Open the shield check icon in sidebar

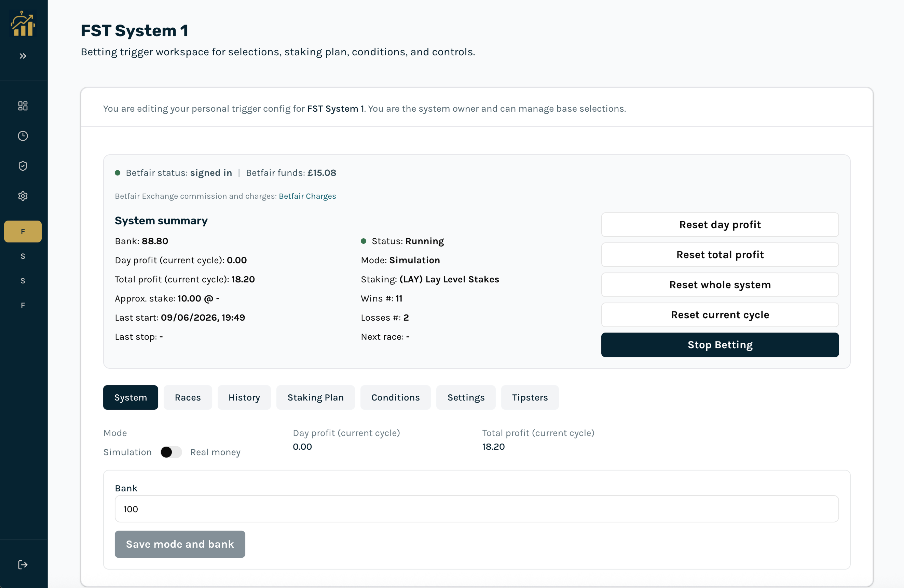click(23, 166)
